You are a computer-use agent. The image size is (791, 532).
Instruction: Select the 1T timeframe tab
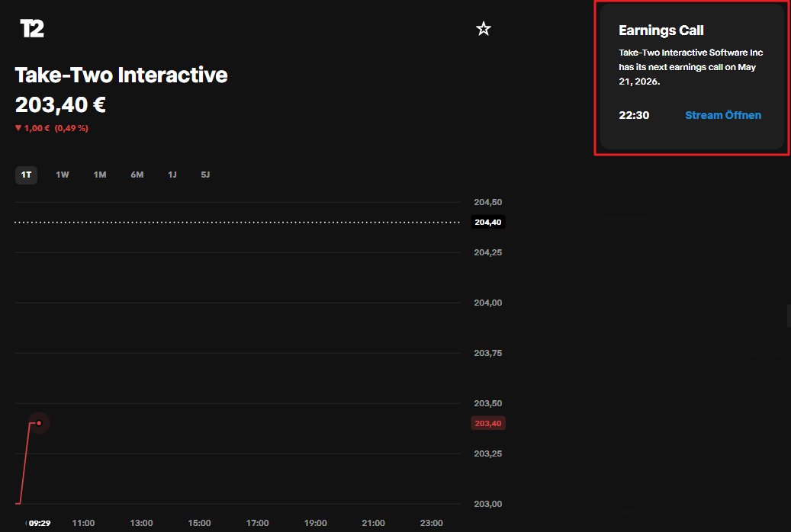[x=26, y=175]
